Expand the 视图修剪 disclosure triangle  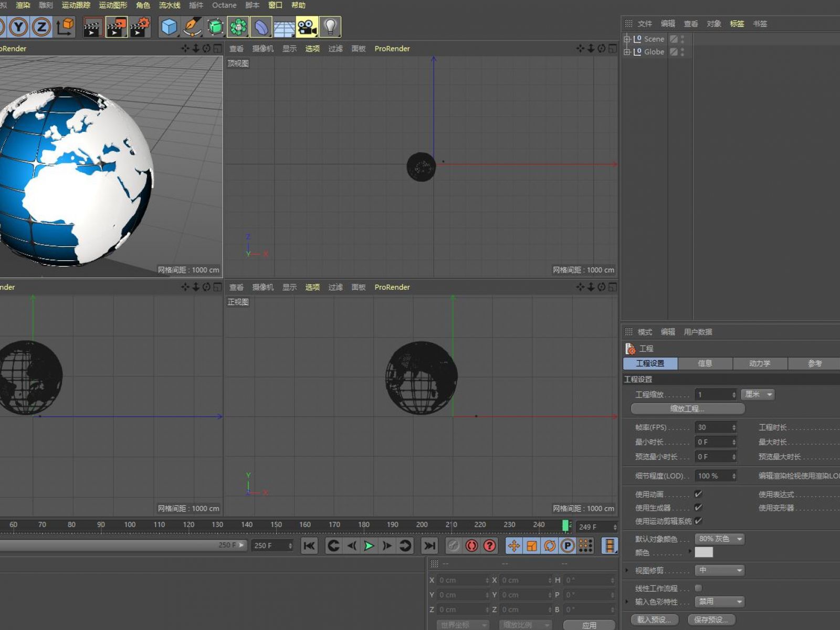[627, 570]
